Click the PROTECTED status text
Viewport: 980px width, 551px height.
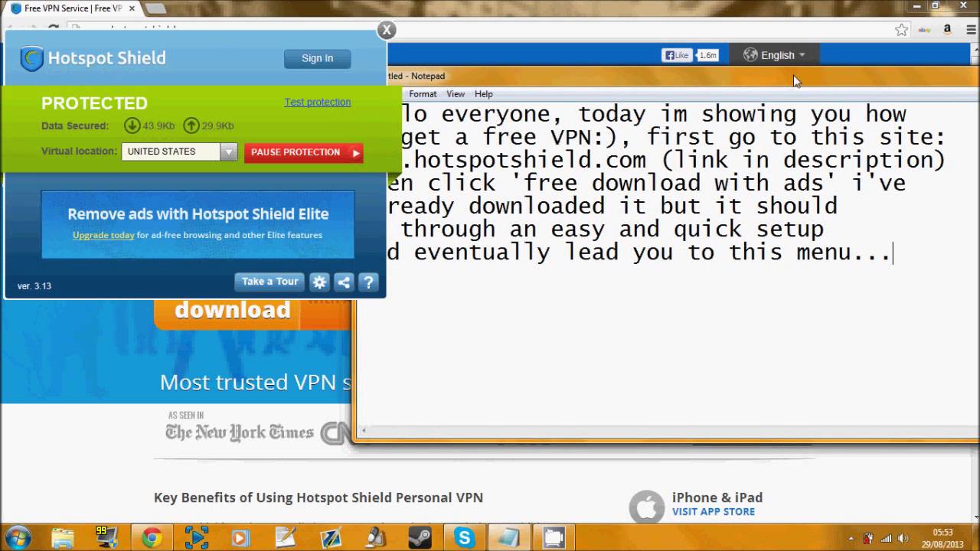94,103
